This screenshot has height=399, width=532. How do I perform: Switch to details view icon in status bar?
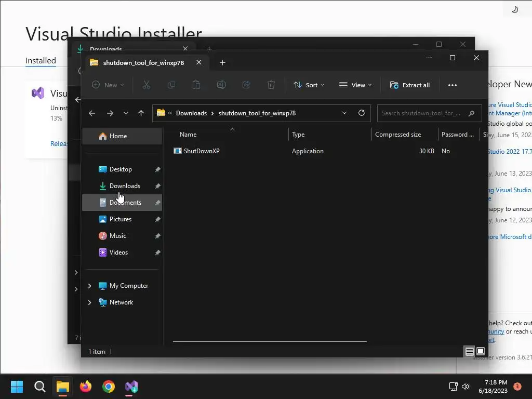tap(469, 352)
